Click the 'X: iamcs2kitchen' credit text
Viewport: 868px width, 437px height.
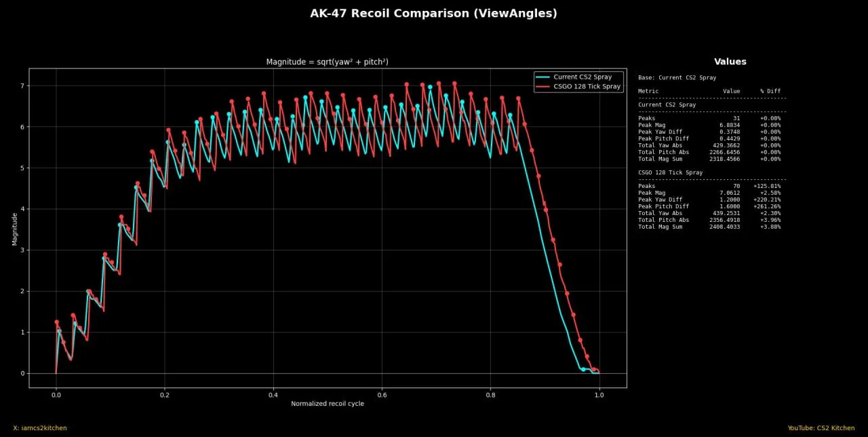(x=40, y=428)
